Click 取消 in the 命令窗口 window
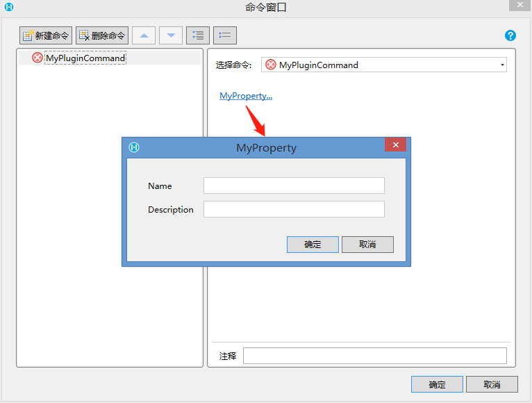 492,384
